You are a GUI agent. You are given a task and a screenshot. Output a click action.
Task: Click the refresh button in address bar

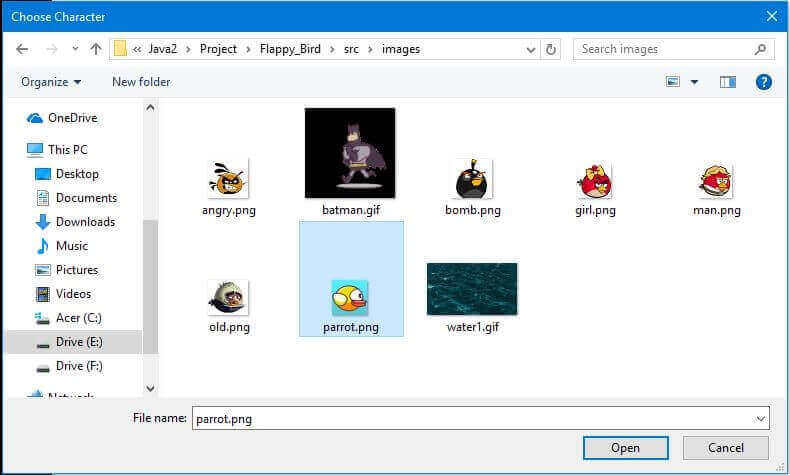[x=551, y=49]
